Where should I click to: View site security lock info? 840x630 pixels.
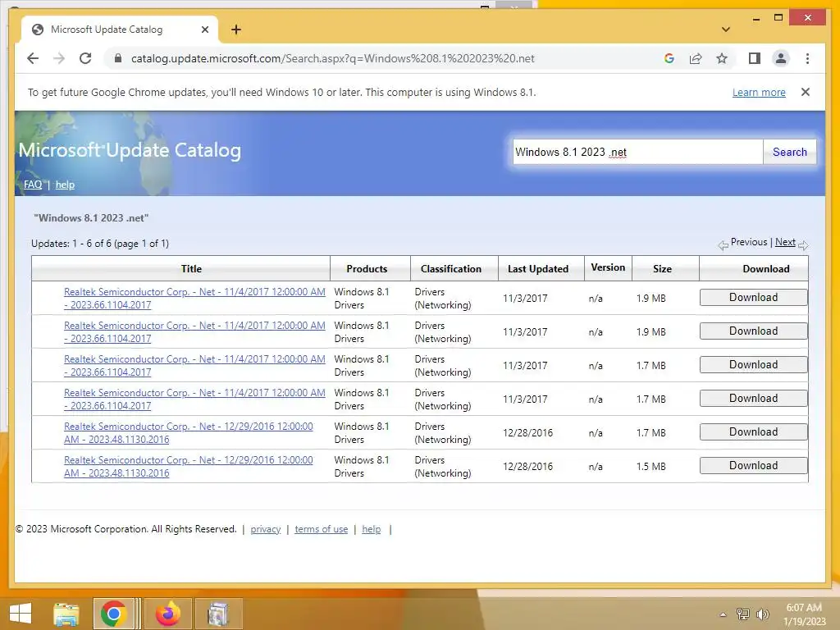[x=118, y=58]
